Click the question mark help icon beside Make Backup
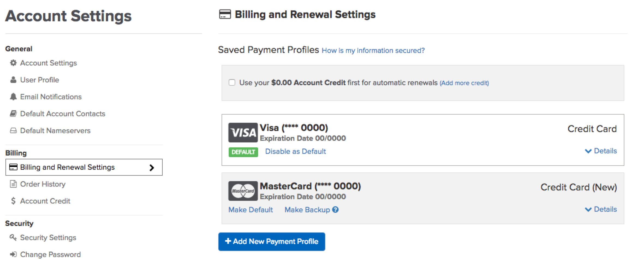Screen dimensions: 644x263 tap(335, 210)
